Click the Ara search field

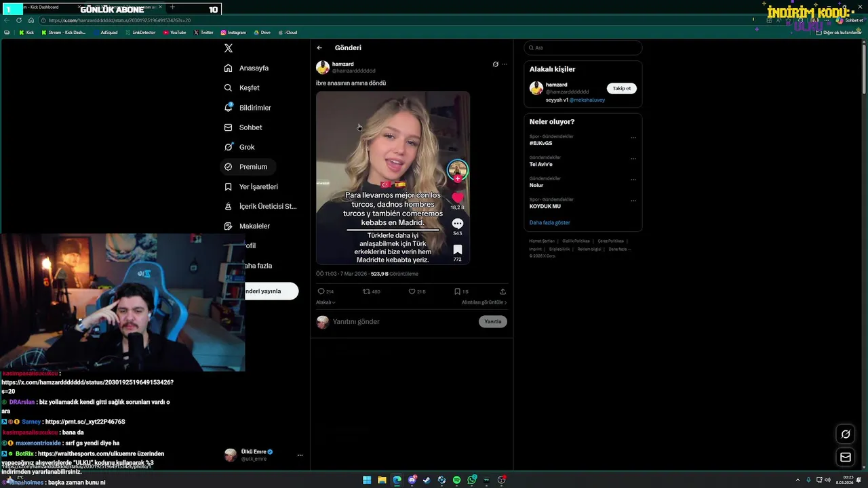583,47
